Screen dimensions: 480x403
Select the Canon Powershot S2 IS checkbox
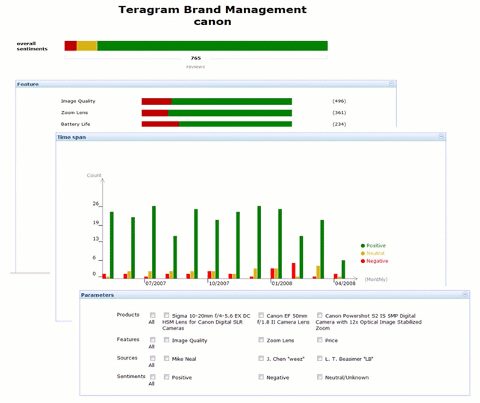[320, 315]
